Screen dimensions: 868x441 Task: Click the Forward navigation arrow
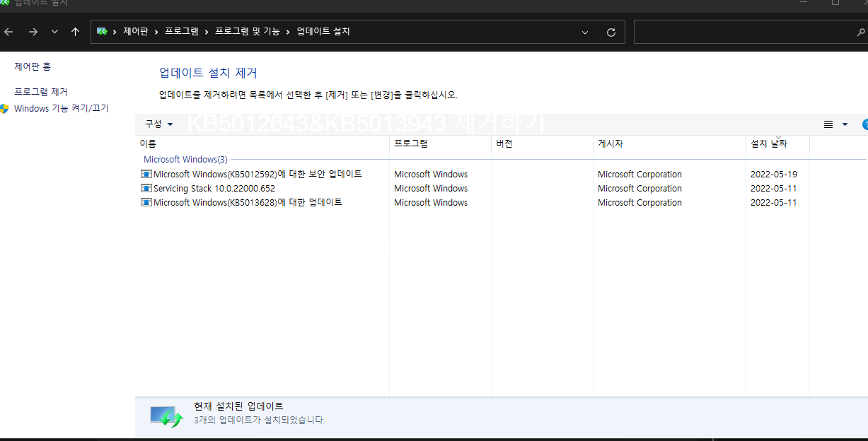point(33,32)
